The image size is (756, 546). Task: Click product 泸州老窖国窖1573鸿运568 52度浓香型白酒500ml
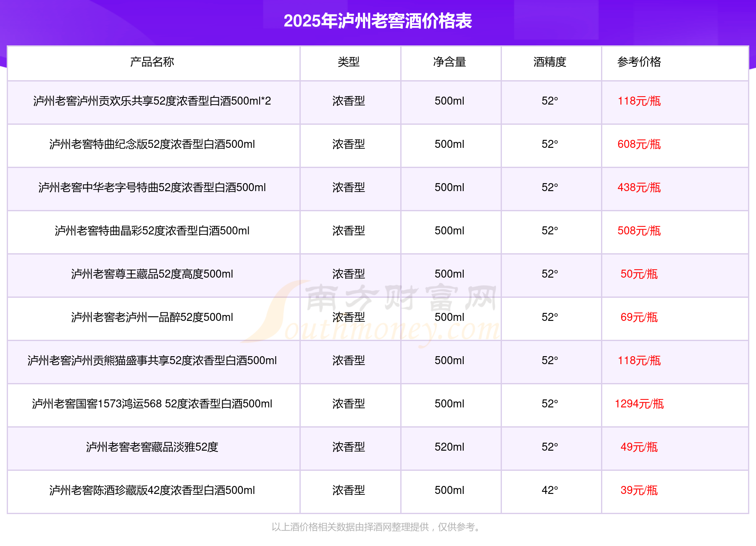point(152,404)
